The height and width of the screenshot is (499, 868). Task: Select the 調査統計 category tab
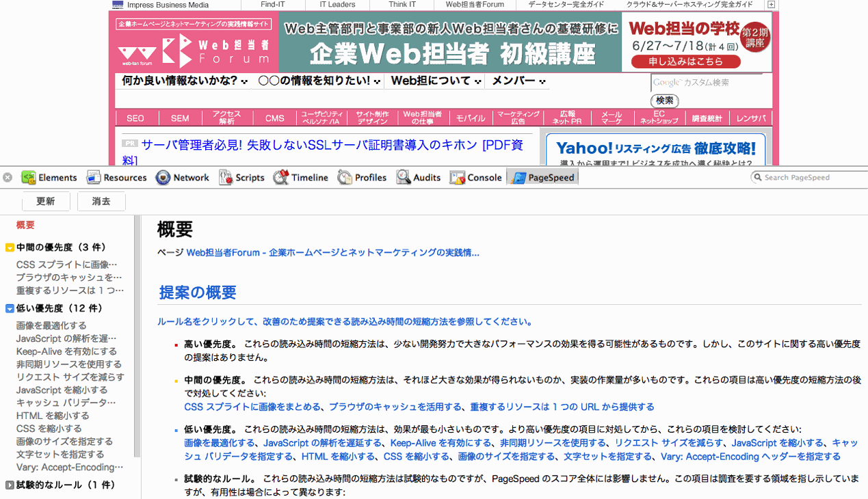pyautogui.click(x=707, y=118)
